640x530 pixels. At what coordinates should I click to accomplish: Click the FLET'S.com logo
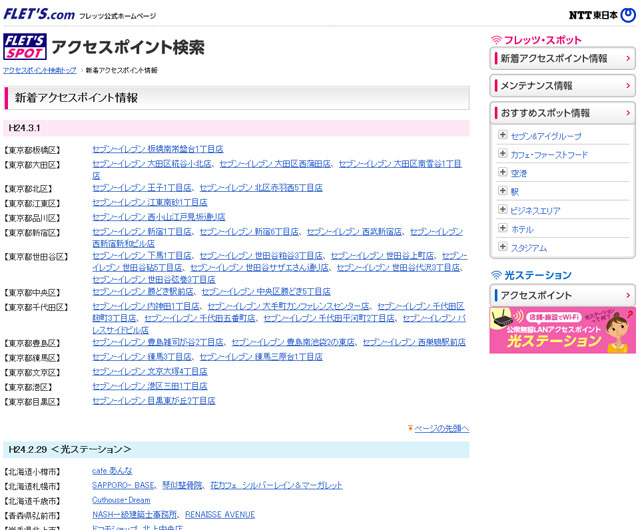coord(39,14)
